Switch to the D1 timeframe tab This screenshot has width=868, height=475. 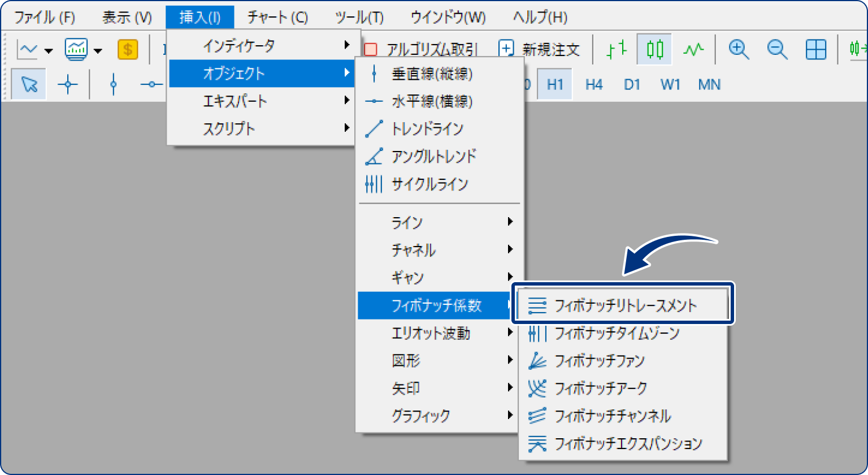[633, 83]
